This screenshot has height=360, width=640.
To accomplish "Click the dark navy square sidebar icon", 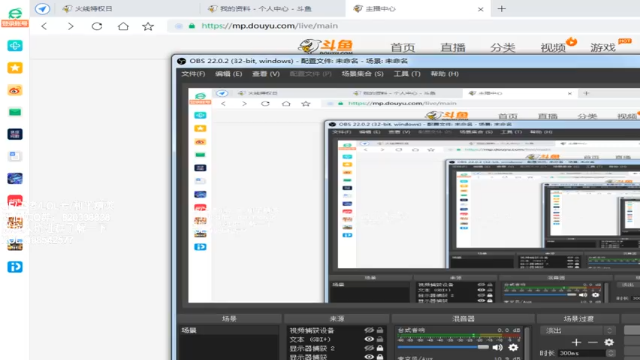I will pos(15,134).
